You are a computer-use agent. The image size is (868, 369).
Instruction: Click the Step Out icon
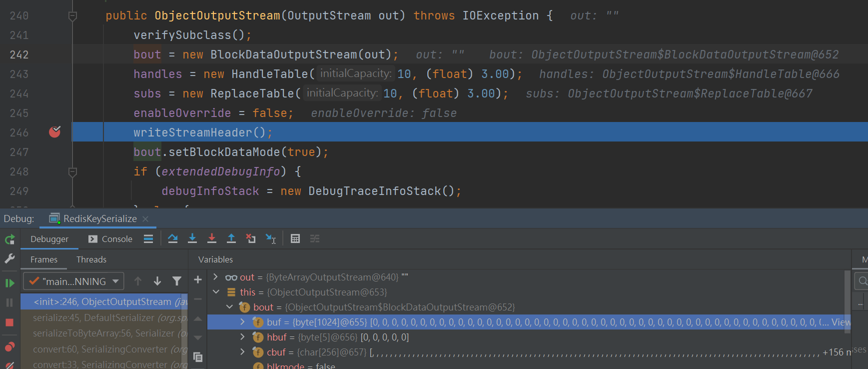pos(231,238)
